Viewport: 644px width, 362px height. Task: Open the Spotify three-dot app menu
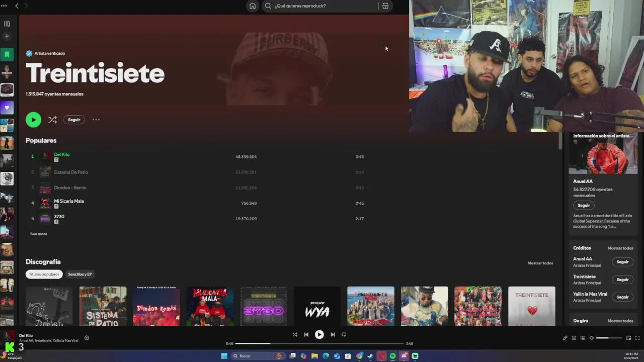tap(5, 6)
